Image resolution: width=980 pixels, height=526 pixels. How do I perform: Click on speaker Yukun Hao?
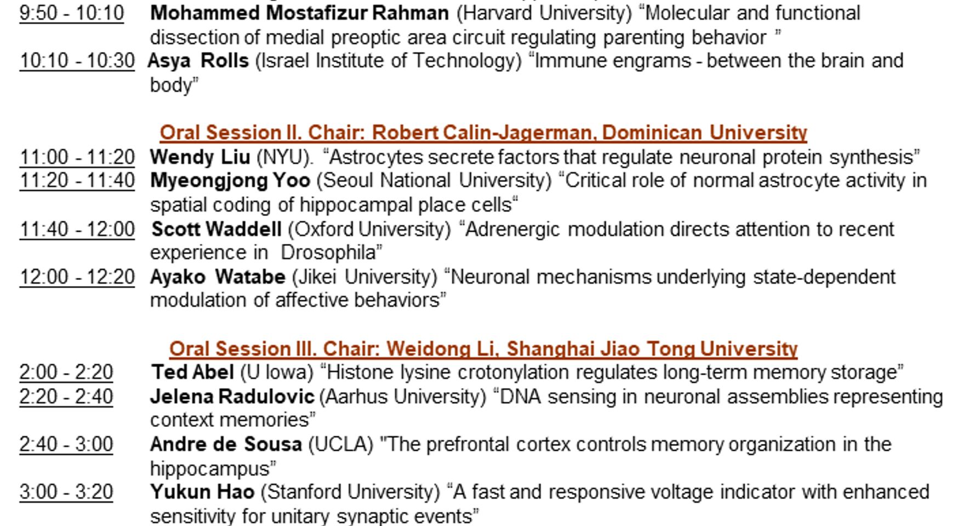(x=202, y=492)
